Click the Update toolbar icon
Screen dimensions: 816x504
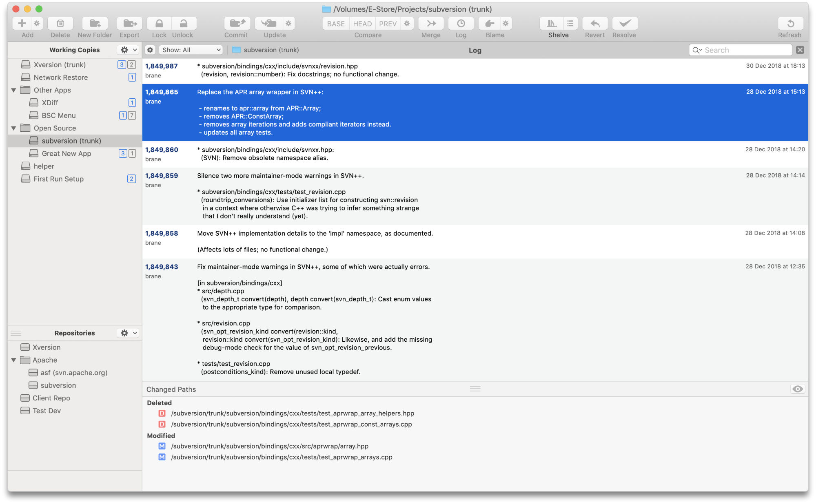[269, 23]
